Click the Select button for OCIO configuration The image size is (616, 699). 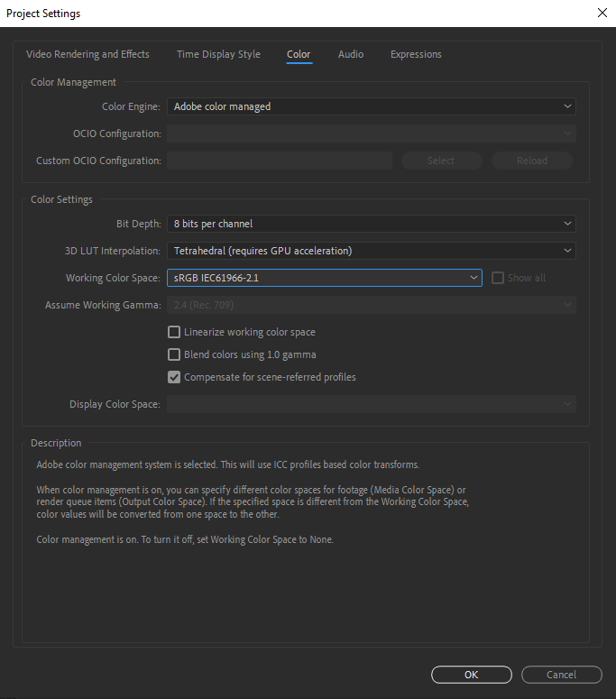[x=441, y=161]
